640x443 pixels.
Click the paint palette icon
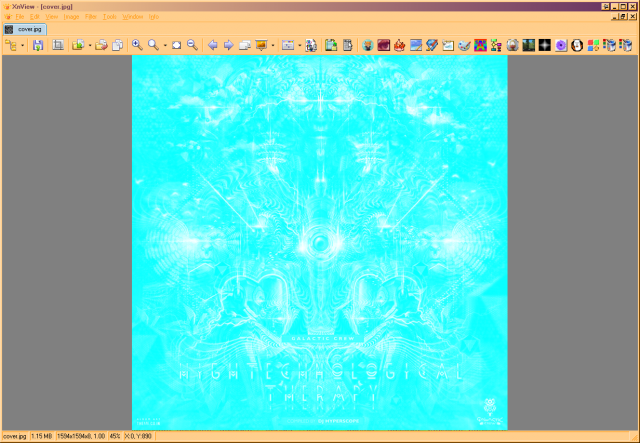(464, 45)
